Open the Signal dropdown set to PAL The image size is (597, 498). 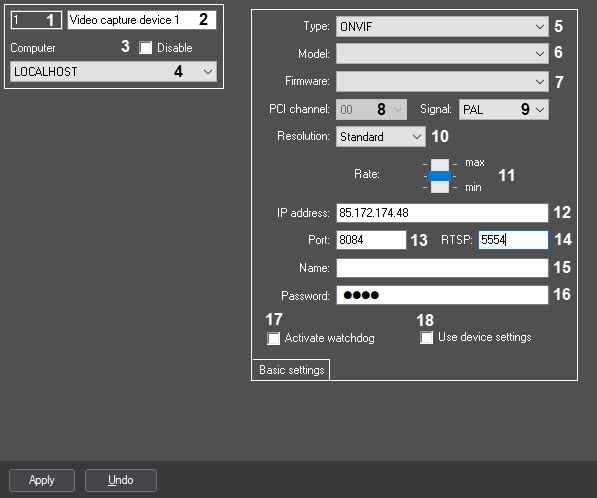[x=504, y=110]
